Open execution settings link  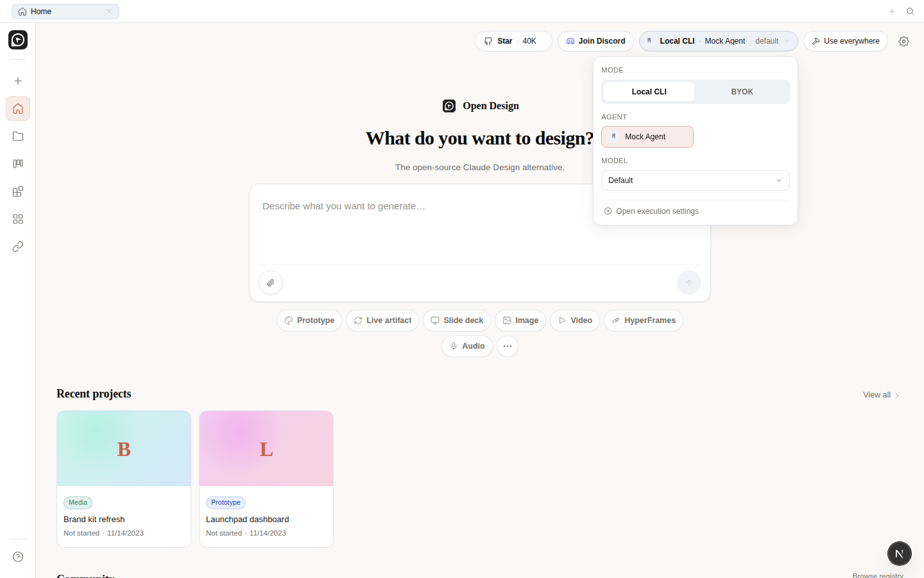coord(651,211)
